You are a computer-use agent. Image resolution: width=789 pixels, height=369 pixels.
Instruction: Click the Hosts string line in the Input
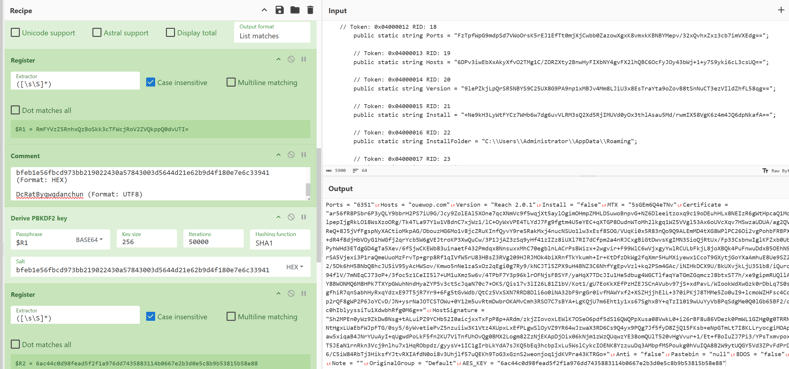(x=561, y=62)
